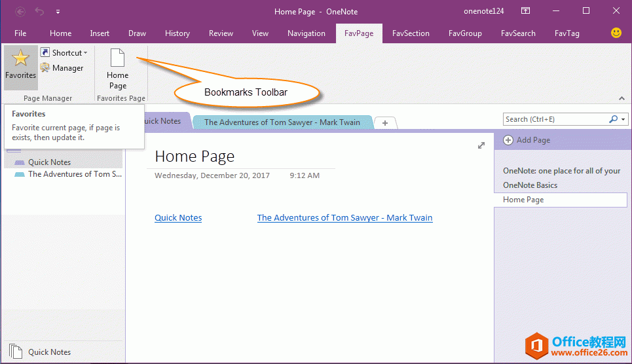This screenshot has width=632, height=364.
Task: Open the View ribbon tab
Action: [260, 33]
